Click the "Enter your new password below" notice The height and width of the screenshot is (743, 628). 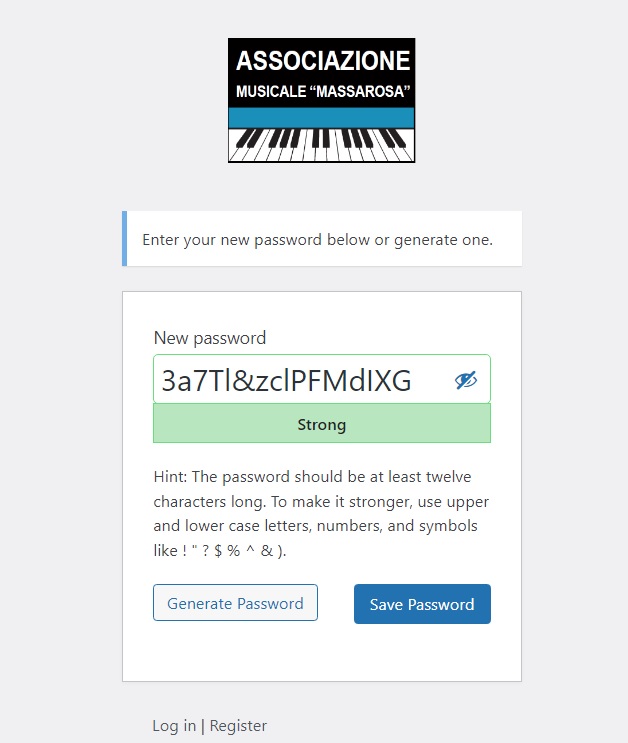[x=318, y=240]
